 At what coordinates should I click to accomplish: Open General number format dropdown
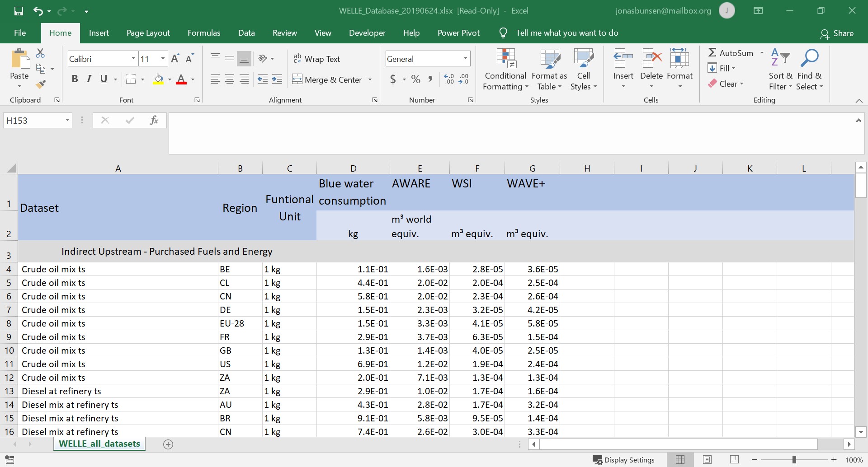[x=465, y=59]
